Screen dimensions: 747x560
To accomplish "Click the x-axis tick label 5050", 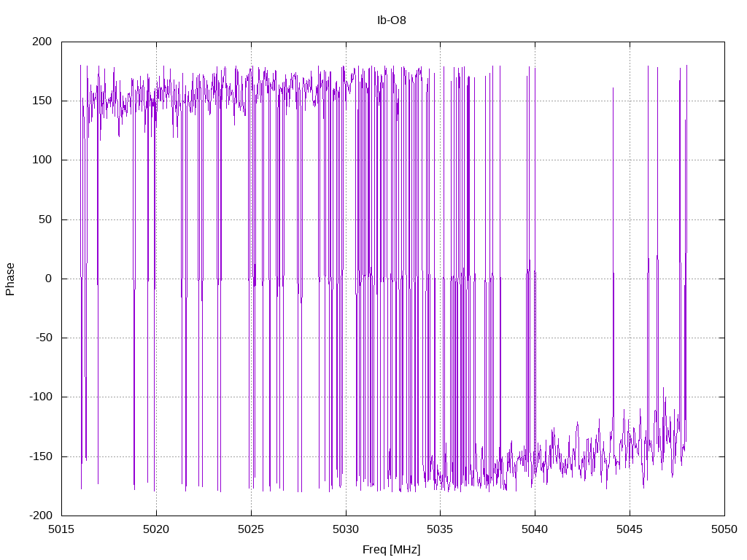I will click(x=724, y=529).
